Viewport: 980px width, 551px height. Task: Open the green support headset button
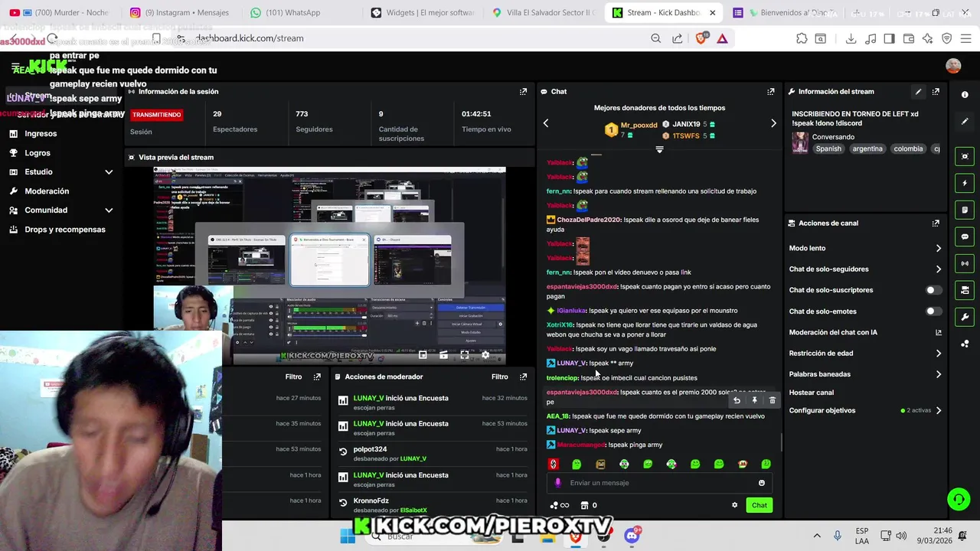[958, 500]
